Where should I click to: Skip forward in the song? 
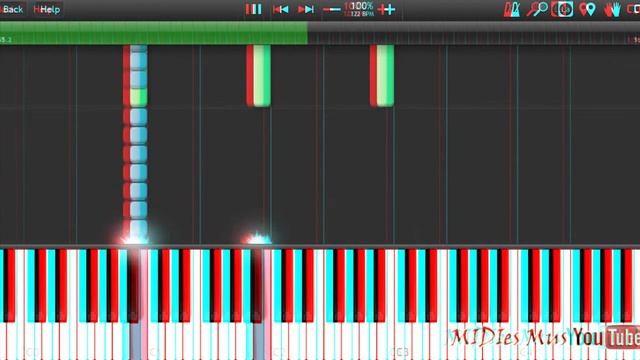pos(306,9)
